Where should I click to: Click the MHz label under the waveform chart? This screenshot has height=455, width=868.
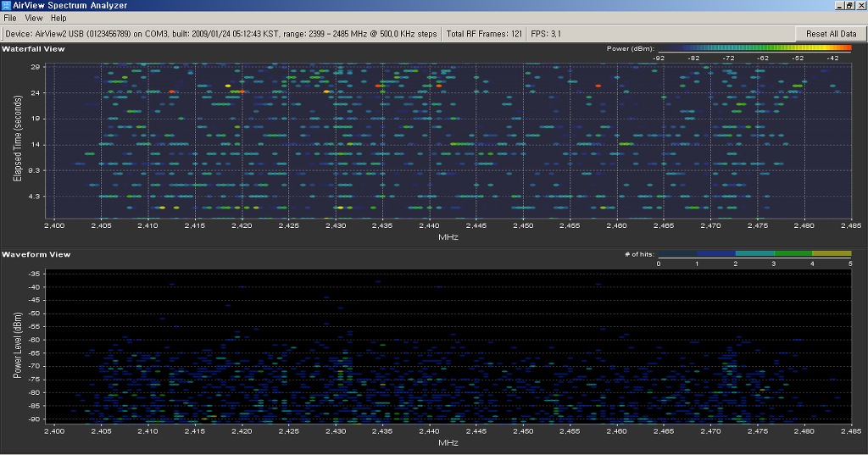click(448, 443)
